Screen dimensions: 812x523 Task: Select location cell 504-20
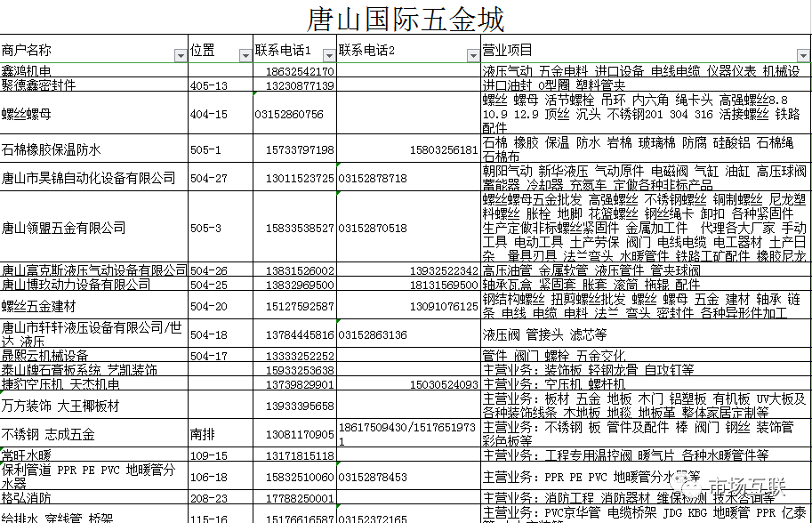221,305
